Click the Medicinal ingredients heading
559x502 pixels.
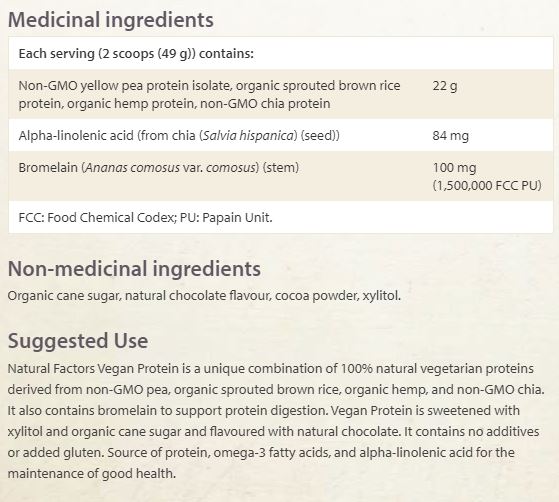tap(111, 20)
